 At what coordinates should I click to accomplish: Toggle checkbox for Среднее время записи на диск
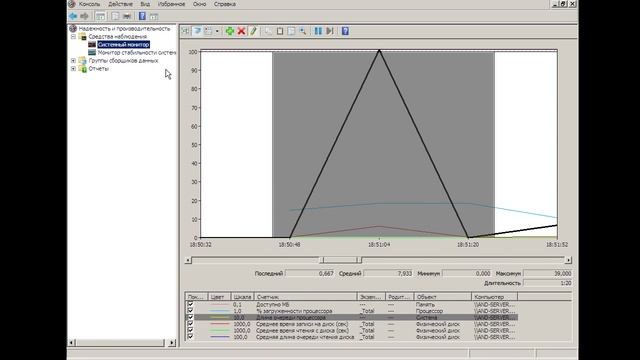click(190, 324)
